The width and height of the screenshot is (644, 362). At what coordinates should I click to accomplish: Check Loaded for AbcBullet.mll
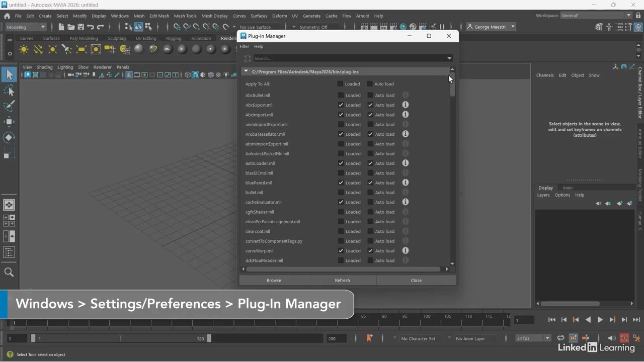click(x=341, y=95)
